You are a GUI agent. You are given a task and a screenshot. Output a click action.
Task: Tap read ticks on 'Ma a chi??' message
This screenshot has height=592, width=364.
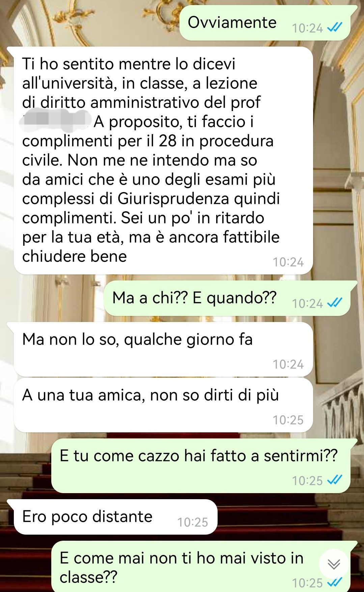[x=335, y=303]
